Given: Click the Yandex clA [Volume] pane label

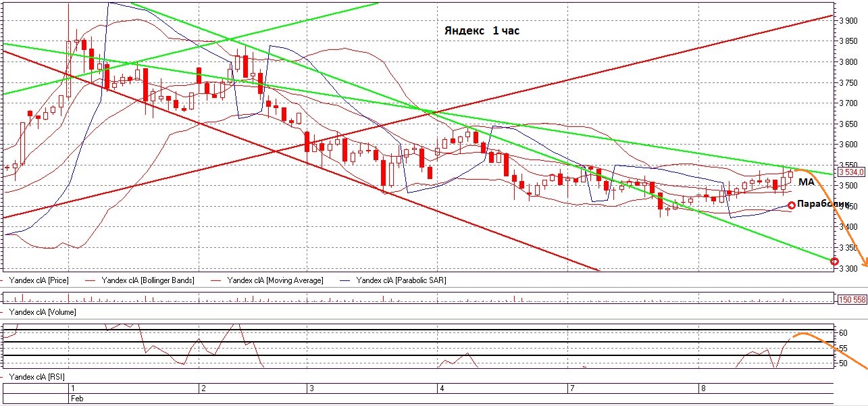Looking at the screenshot, I should (x=43, y=312).
